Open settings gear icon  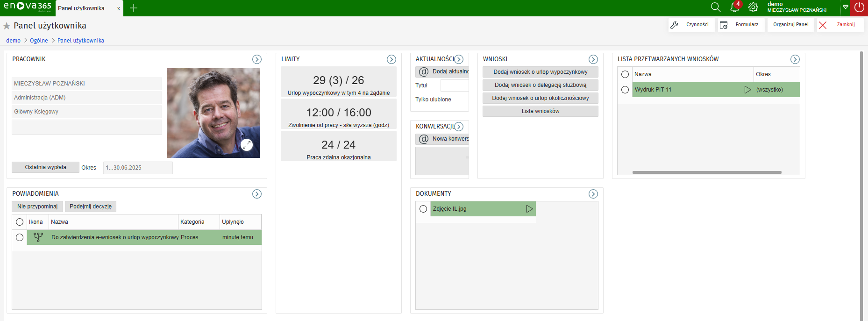(753, 7)
